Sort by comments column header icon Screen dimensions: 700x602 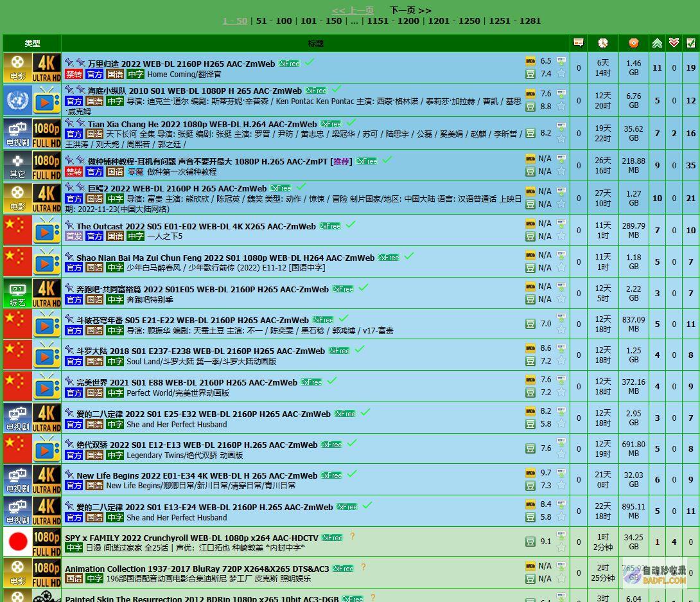[x=579, y=43]
